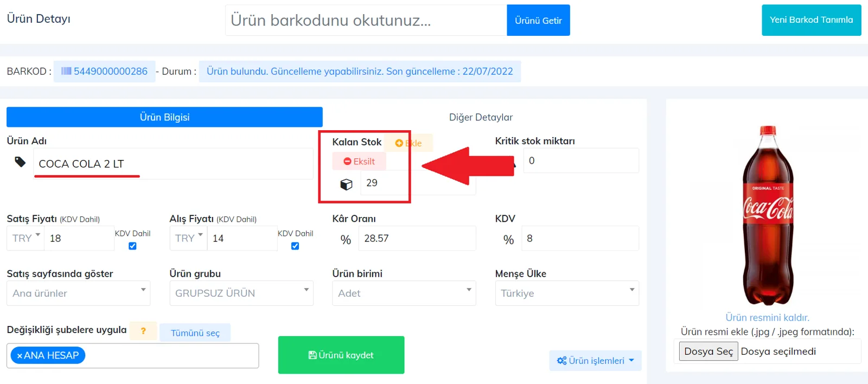
Task: Click the Alış Fiyatı amount field
Action: [242, 238]
